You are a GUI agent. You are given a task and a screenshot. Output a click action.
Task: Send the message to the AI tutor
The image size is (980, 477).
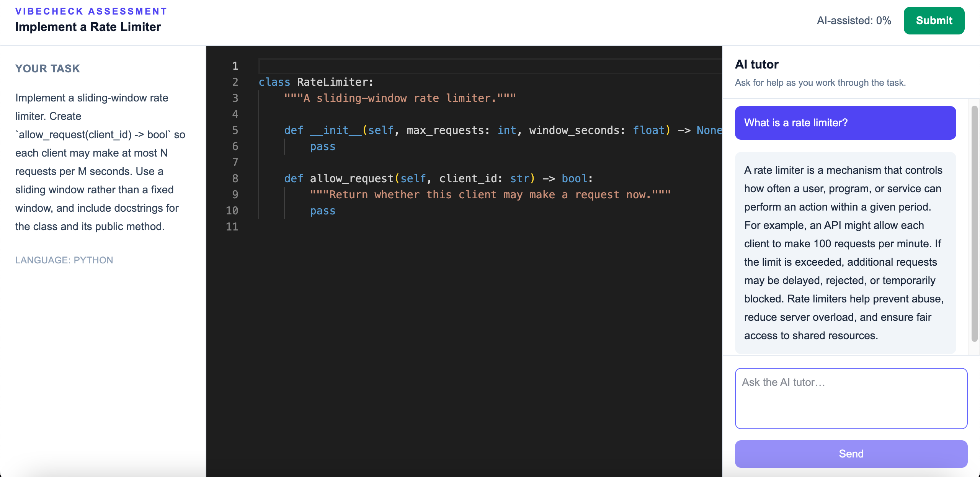851,454
